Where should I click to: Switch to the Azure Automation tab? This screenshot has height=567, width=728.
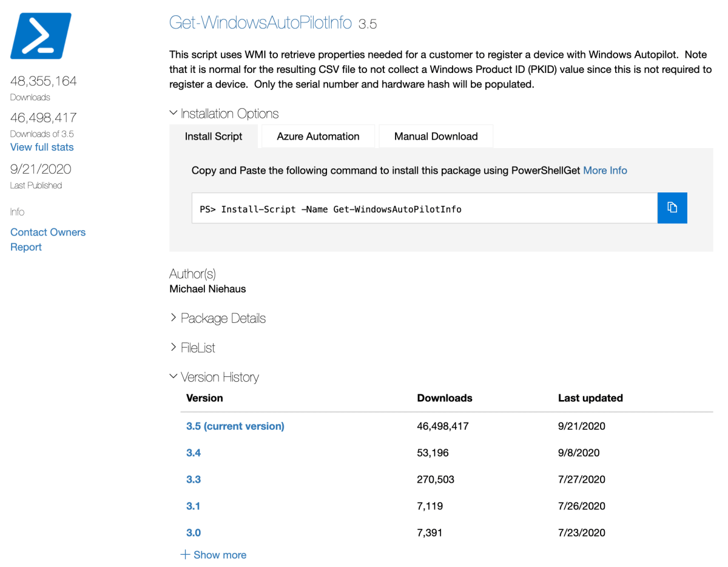[318, 137]
